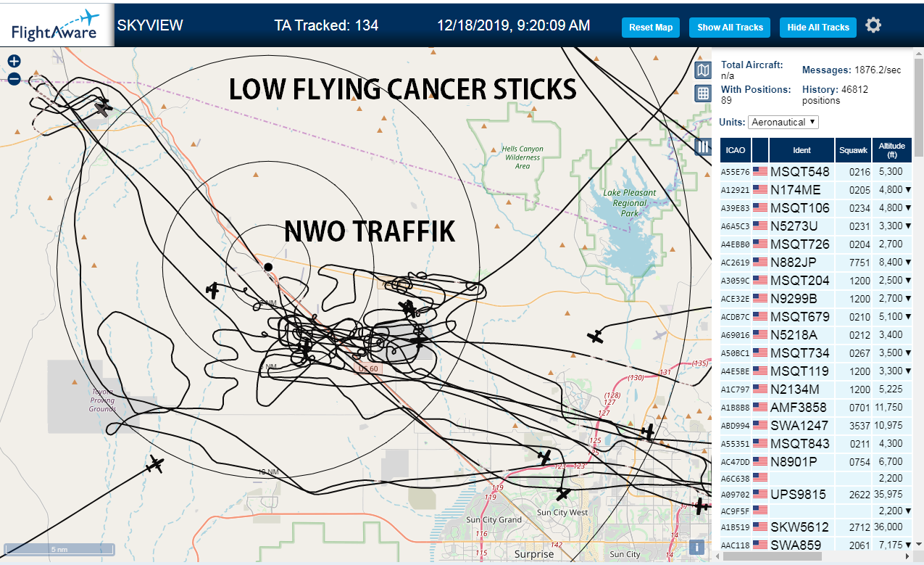Click the US flag beside SWA1247
This screenshot has height=565, width=924.
pos(760,426)
